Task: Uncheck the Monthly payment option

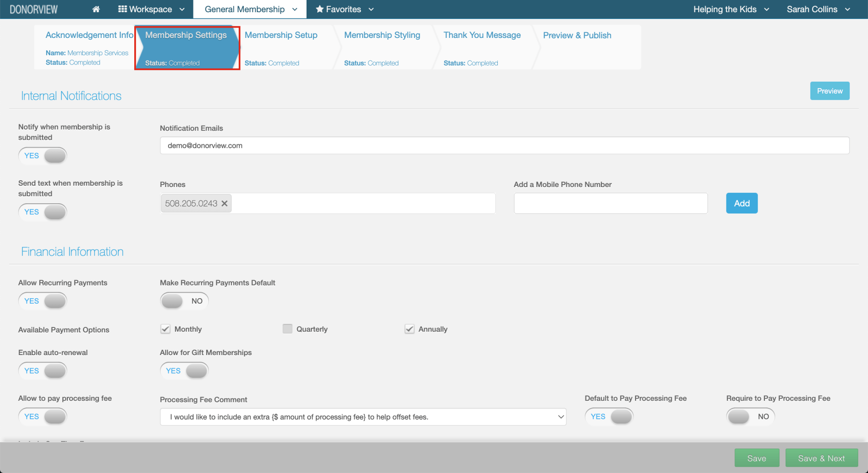Action: tap(165, 329)
